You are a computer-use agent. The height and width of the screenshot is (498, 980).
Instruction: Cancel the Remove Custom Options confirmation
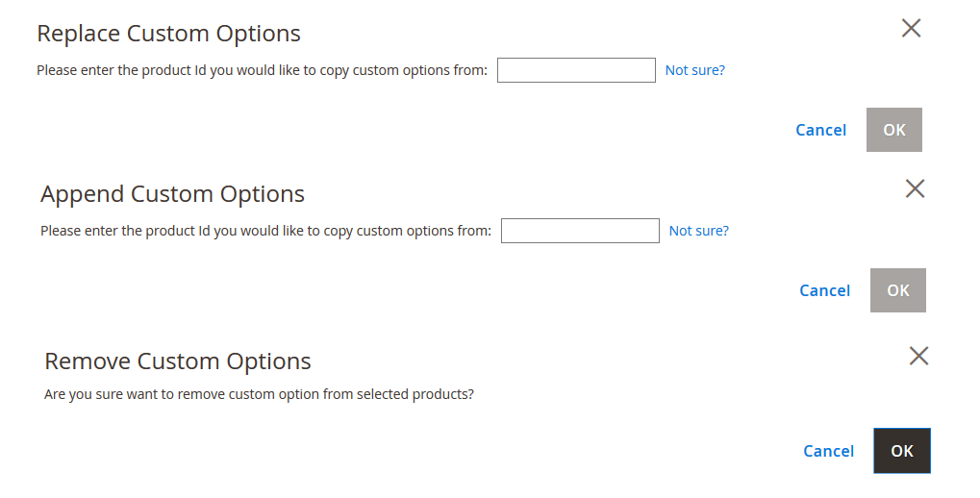[828, 451]
